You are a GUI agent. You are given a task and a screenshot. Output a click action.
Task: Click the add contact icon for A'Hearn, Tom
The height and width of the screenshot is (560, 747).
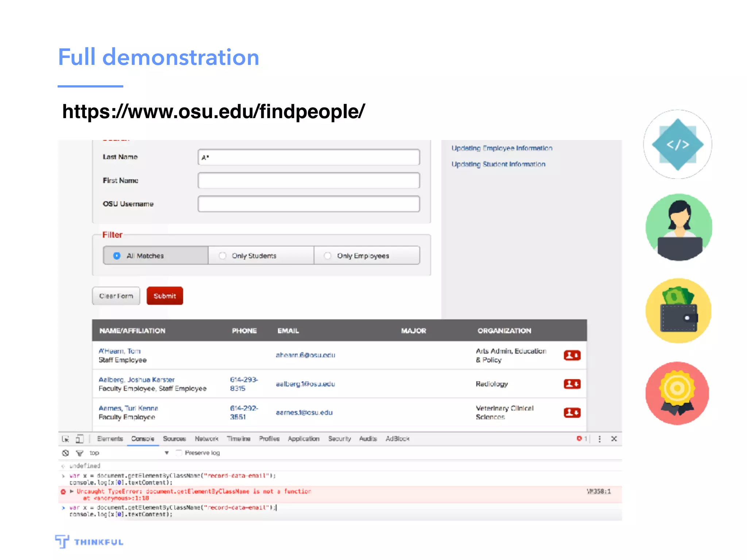[x=572, y=355]
